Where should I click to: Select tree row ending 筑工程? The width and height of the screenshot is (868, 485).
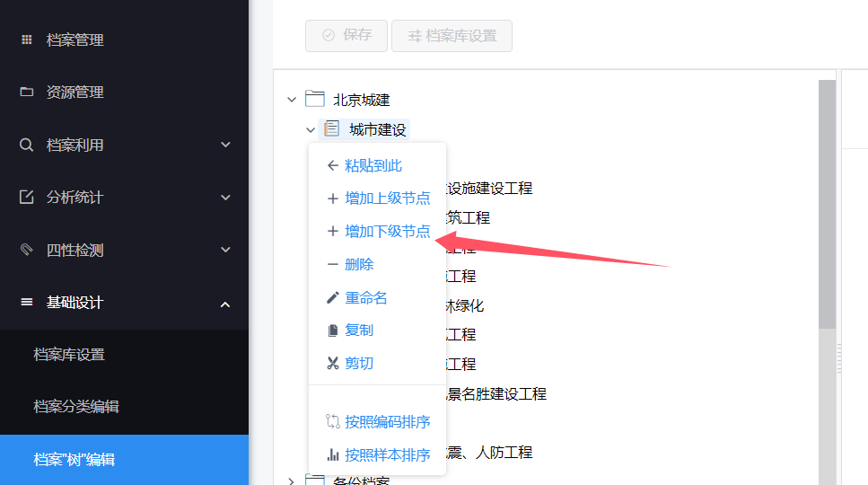pos(469,217)
